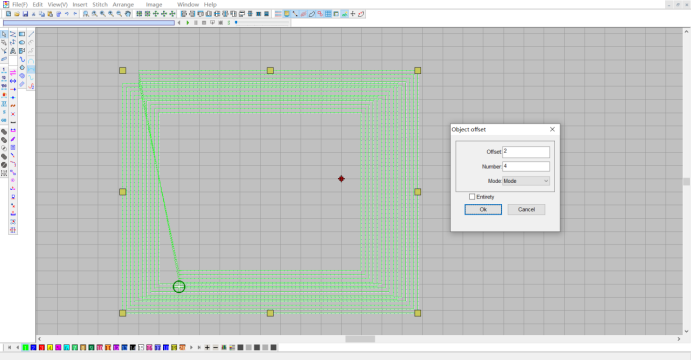This screenshot has height=360, width=692.
Task: Click the Cancel button
Action: click(x=526, y=210)
